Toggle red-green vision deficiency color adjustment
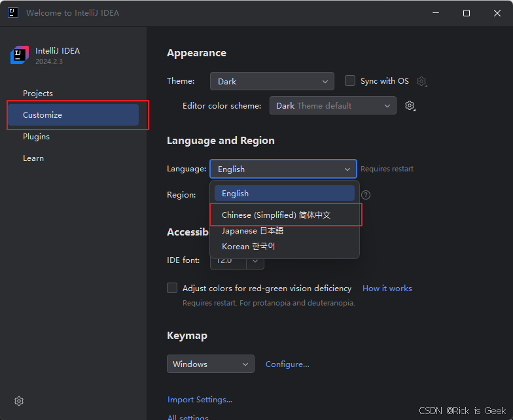513x420 pixels. (x=172, y=288)
